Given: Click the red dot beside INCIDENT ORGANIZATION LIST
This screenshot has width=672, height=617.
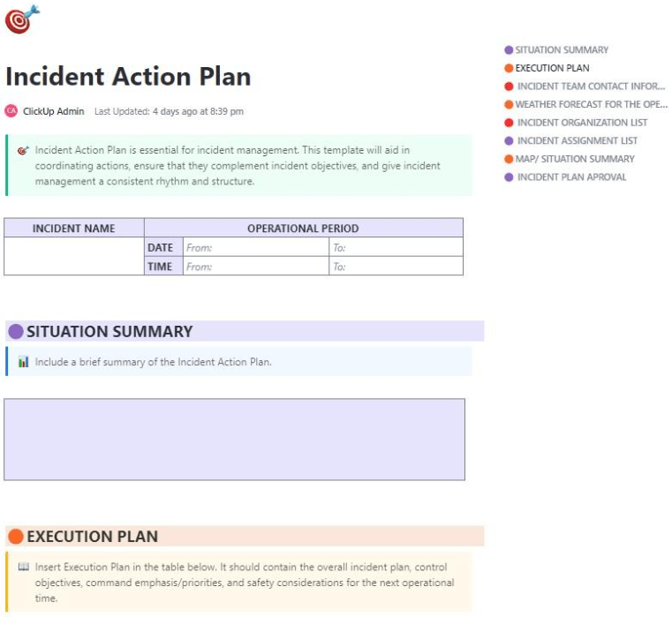Looking at the screenshot, I should pyautogui.click(x=509, y=123).
